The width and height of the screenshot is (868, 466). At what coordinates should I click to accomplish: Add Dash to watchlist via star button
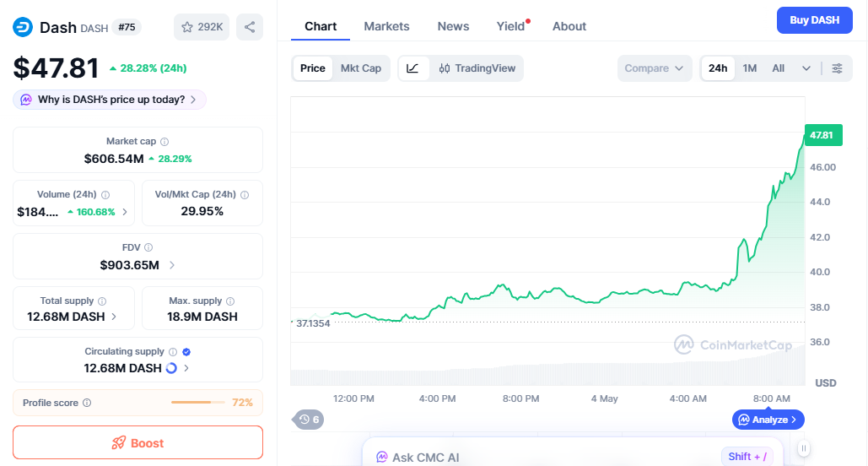pos(202,27)
